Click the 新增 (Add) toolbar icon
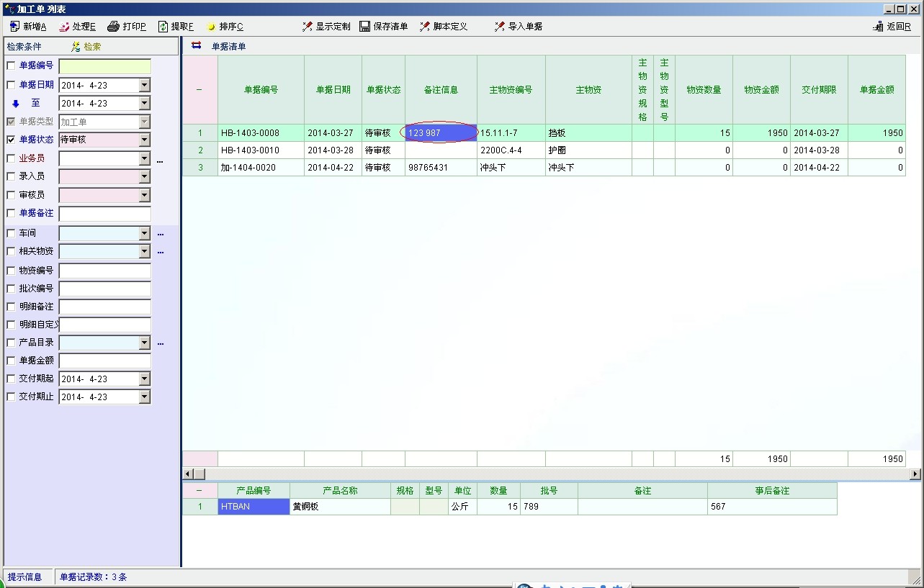This screenshot has height=588, width=924. point(14,27)
